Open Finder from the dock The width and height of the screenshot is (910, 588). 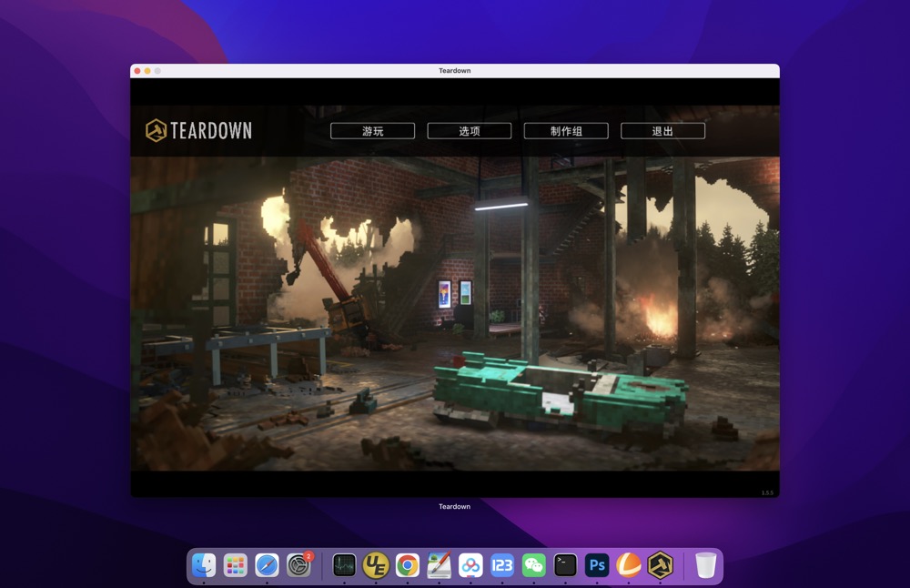(204, 565)
